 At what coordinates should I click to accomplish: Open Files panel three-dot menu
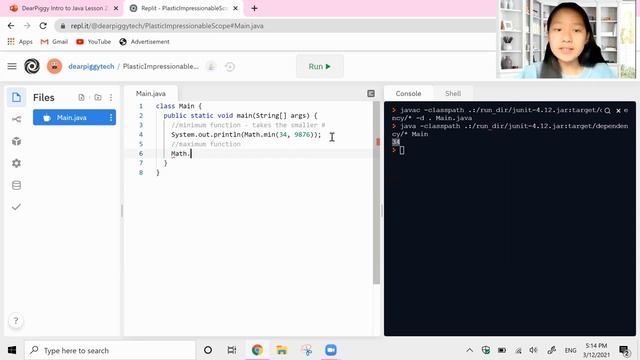click(111, 98)
